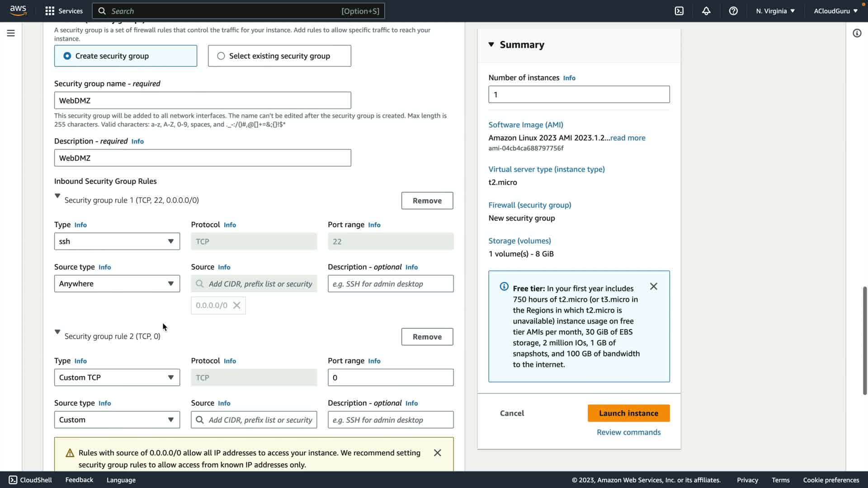Open the Custom TCP type dropdown
The width and height of the screenshot is (868, 488).
coord(117,377)
